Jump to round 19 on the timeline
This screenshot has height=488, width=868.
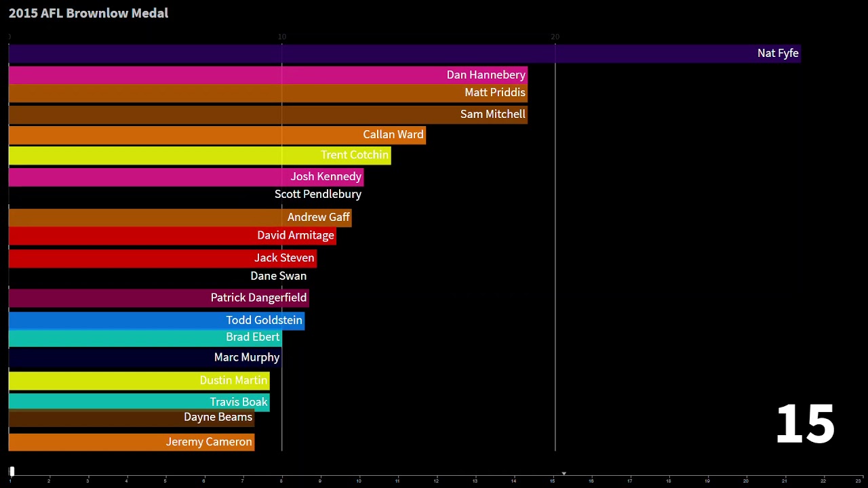coord(707,481)
